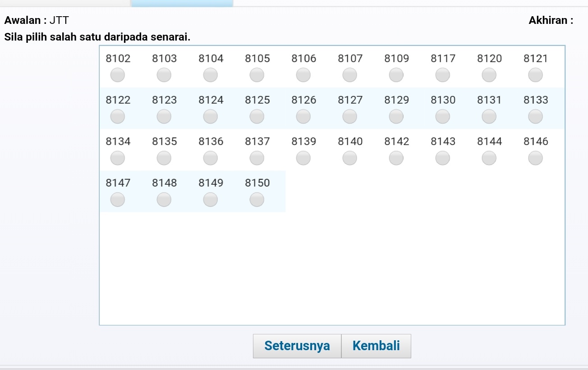Select the 8149 radio button

point(210,199)
